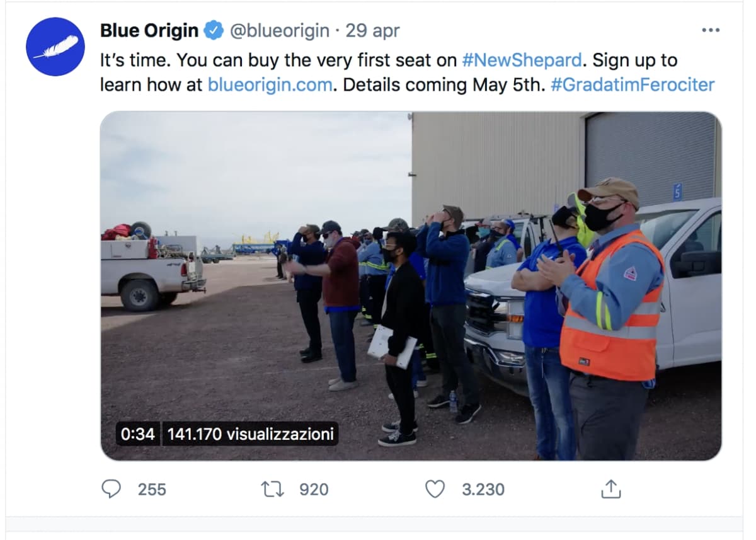Play the embedded tweet video
This screenshot has width=756, height=540.
tap(411, 285)
